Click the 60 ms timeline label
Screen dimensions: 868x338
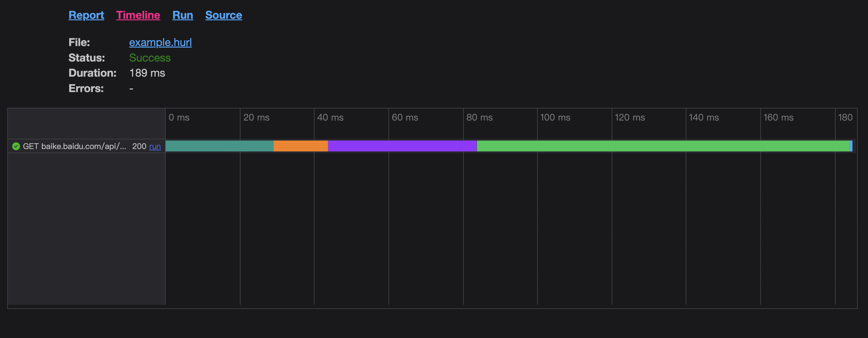coord(405,118)
